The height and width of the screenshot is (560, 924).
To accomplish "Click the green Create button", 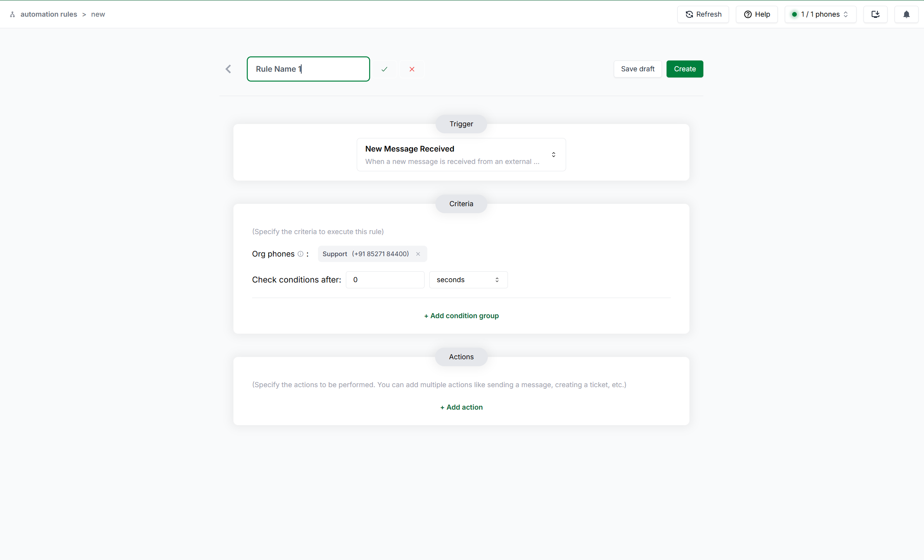I will [x=684, y=69].
